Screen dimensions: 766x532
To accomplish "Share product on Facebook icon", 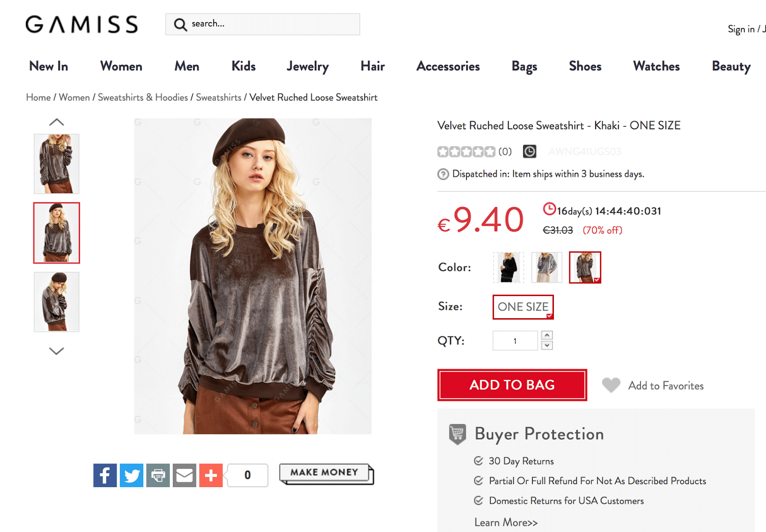I will [x=105, y=475].
